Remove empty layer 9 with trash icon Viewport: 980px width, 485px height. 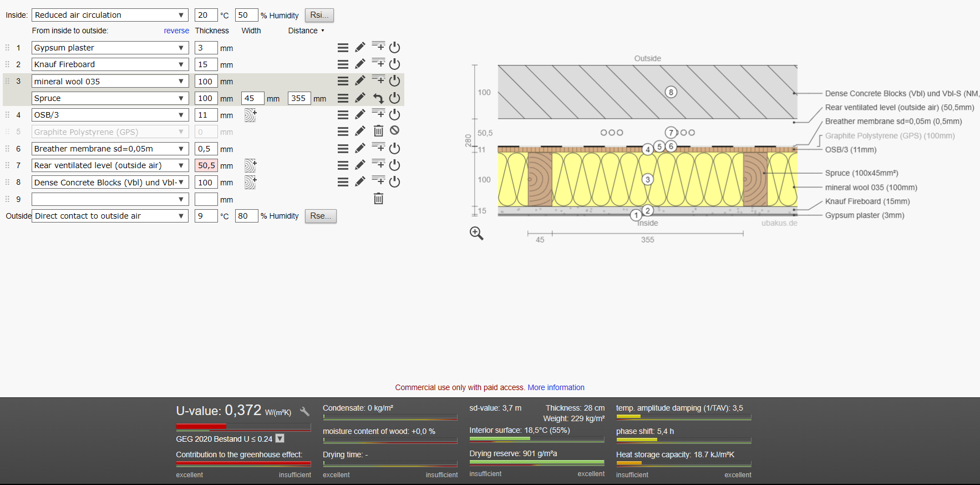point(378,199)
